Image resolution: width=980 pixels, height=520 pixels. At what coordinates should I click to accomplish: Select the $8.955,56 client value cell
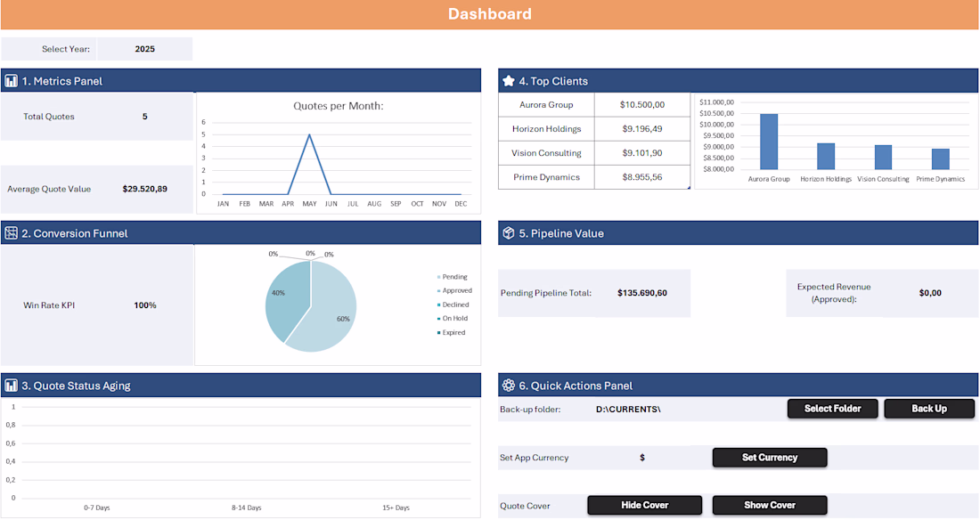click(x=641, y=177)
